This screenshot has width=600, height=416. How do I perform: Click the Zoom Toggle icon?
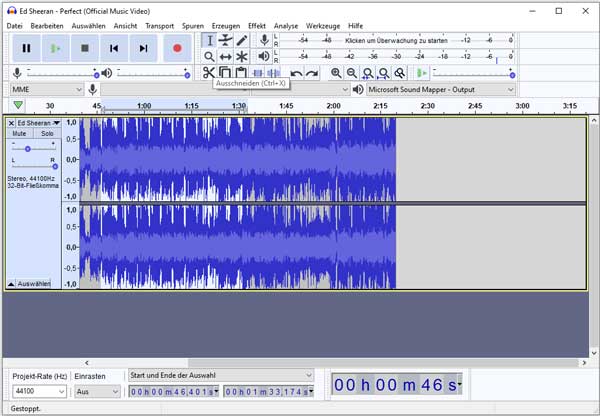tap(399, 73)
